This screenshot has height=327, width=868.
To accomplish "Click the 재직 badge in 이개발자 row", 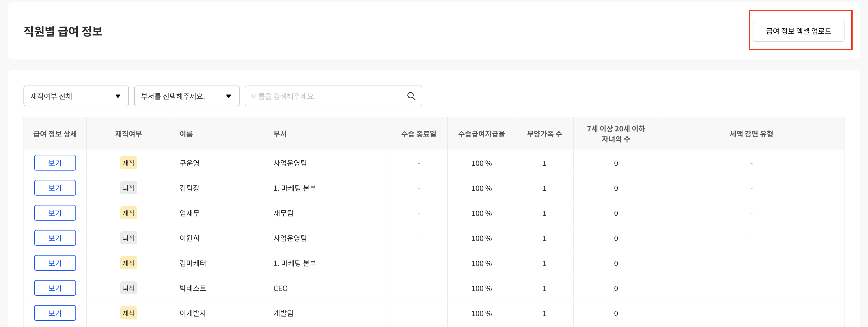I will pos(128,313).
